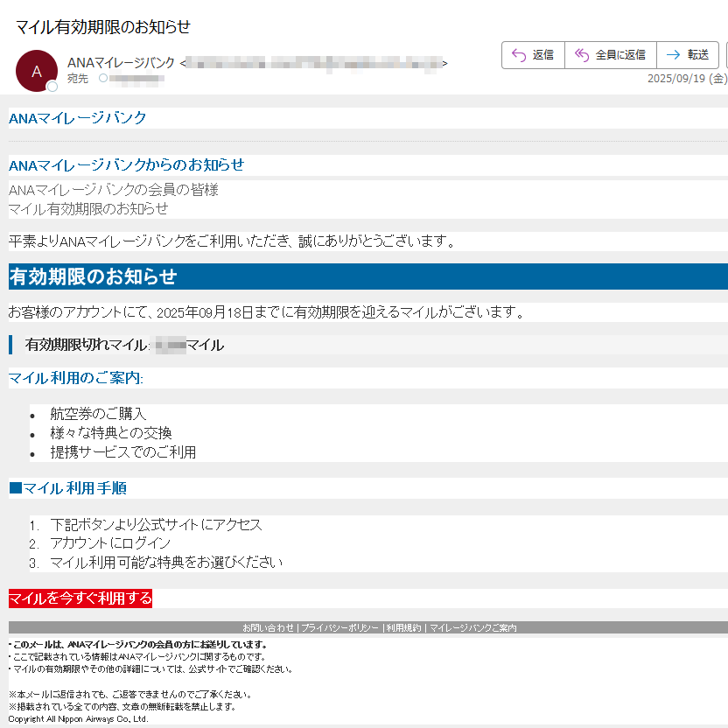Click the ANAマイレージバンクからのお知らせ heading
The width and height of the screenshot is (728, 728).
tap(126, 165)
